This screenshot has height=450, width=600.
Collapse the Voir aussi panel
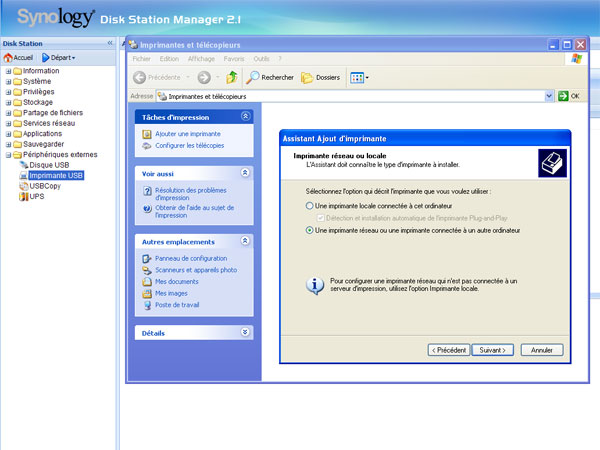(245, 173)
